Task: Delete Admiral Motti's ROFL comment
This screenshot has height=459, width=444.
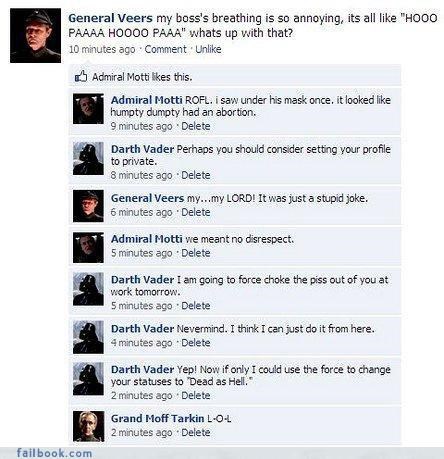Action: click(196, 126)
